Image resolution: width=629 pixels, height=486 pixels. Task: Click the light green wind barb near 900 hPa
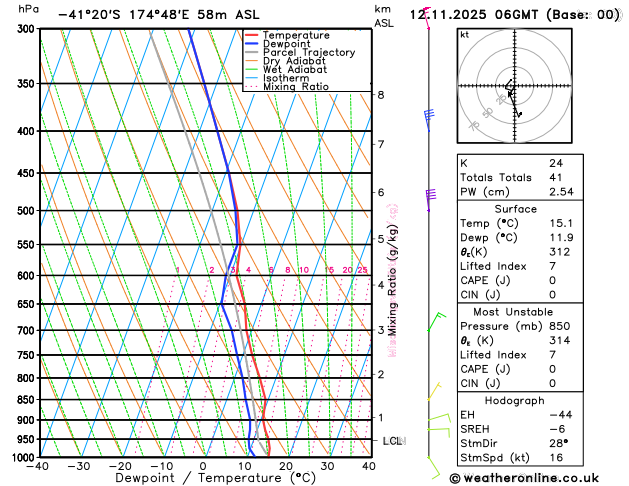(439, 417)
